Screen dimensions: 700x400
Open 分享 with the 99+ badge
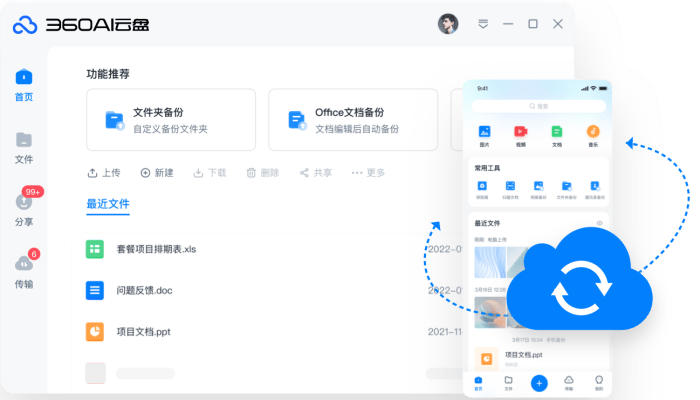[x=24, y=208]
